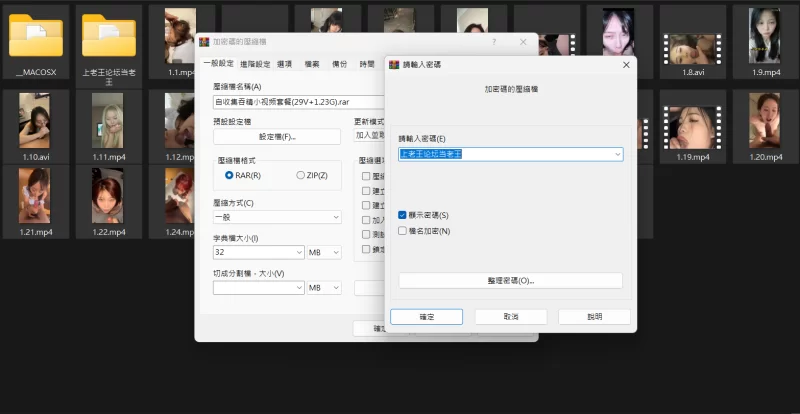Select the 1.21.mp4 file icon

(35, 195)
